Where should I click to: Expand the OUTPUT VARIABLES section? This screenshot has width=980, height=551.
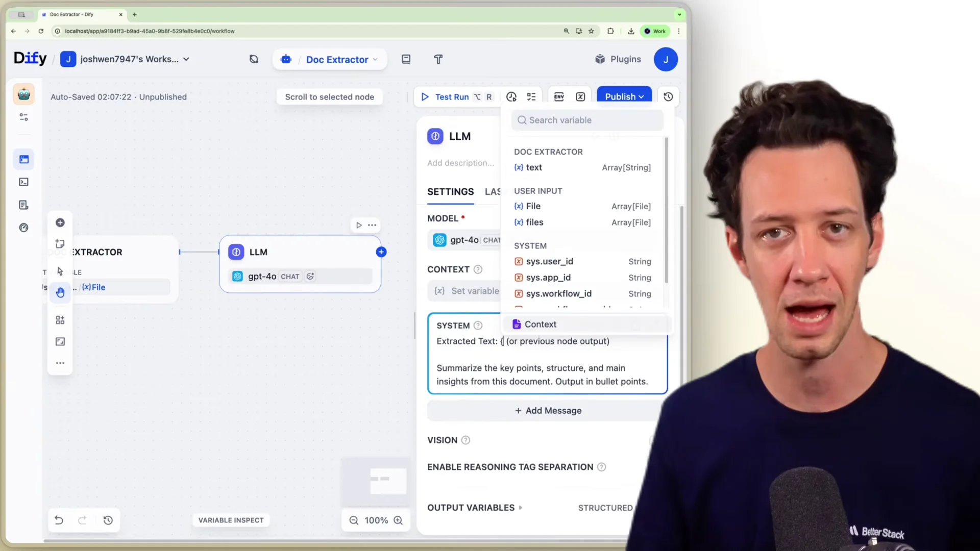coord(475,508)
